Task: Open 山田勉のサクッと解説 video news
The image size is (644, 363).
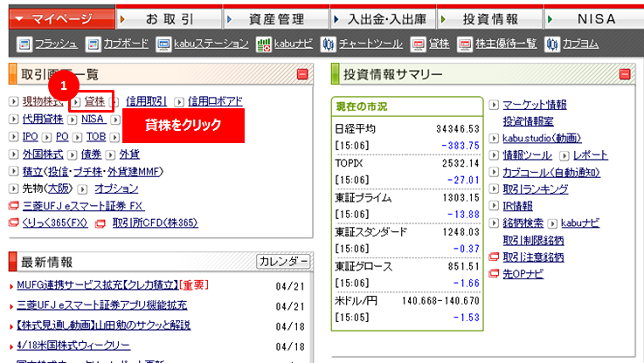Action: tap(104, 325)
